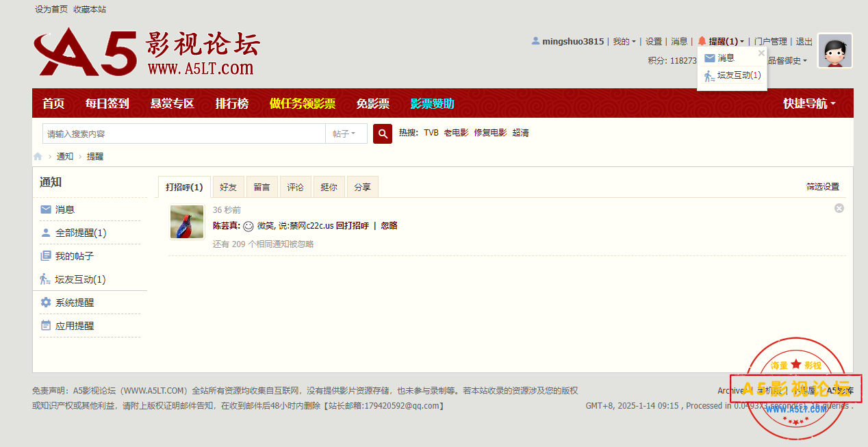Expand the 提醒(1) dropdown arrow
Viewport: 868px width, 447px height.
pyautogui.click(x=742, y=42)
